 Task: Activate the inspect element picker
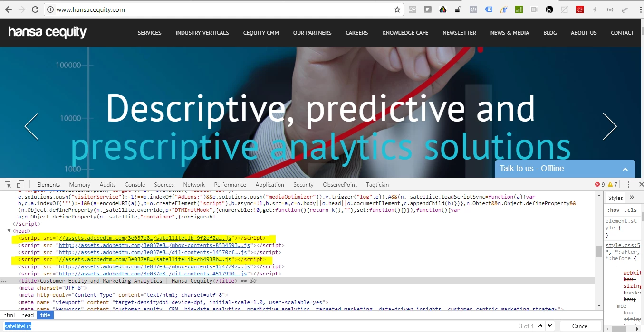(8, 184)
